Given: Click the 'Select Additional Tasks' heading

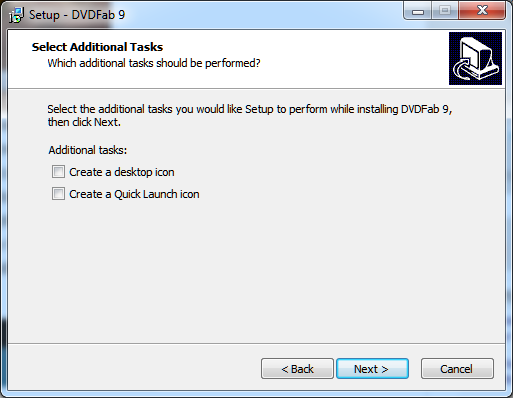Looking at the screenshot, I should pyautogui.click(x=97, y=47).
